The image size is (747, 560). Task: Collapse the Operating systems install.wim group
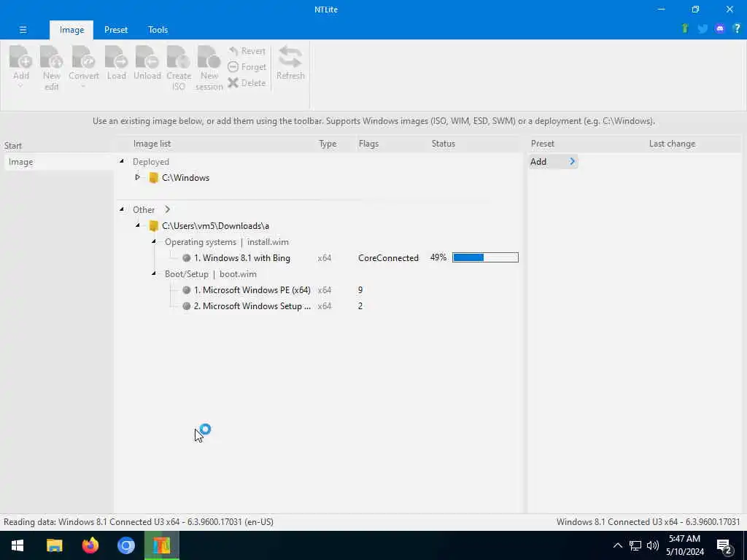click(x=153, y=241)
